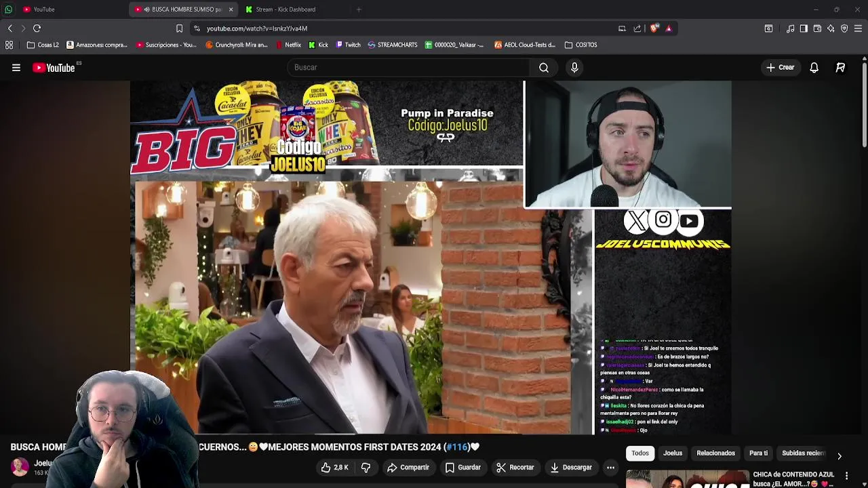
Task: Show next filter chips with arrow
Action: [x=840, y=456]
